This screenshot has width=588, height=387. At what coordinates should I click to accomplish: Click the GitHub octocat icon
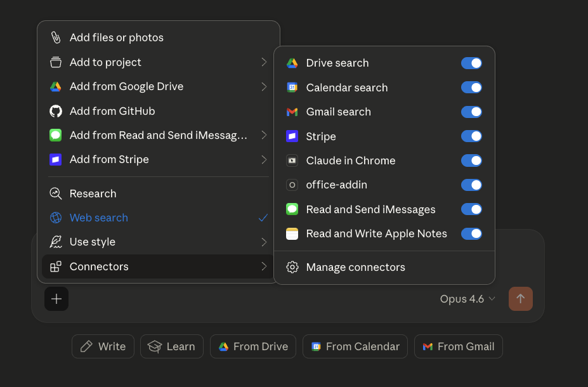click(x=56, y=111)
